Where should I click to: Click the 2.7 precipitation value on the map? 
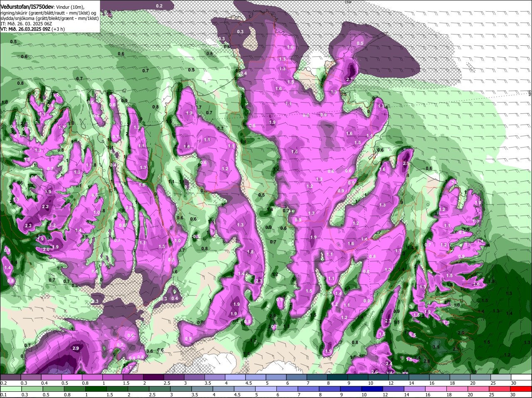click(350, 79)
